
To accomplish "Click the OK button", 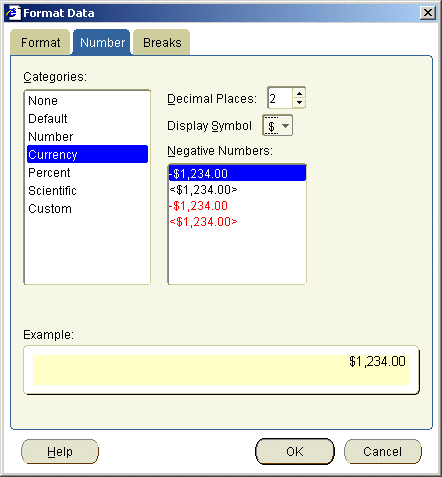I will pyautogui.click(x=295, y=451).
